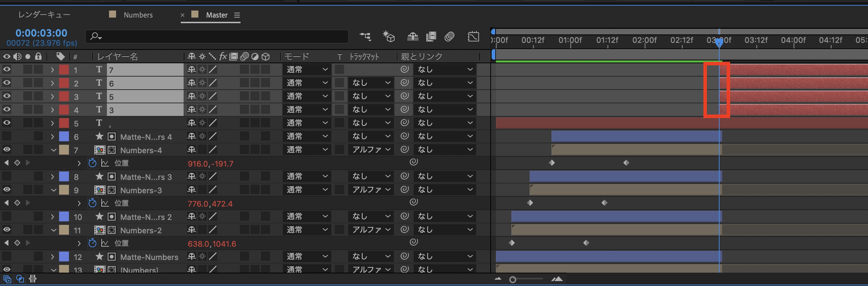The image size is (868, 286).
Task: Click the shy layers hide icon
Action: click(412, 36)
